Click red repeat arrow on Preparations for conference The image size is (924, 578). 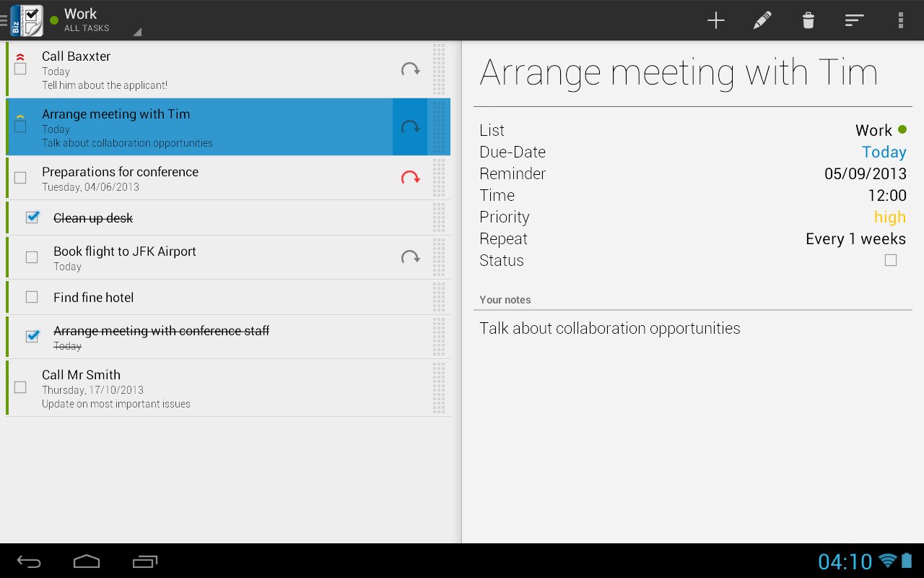[410, 178]
